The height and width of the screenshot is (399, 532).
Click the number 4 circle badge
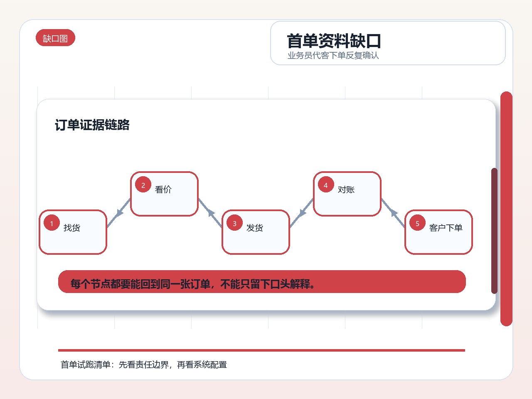pyautogui.click(x=326, y=185)
